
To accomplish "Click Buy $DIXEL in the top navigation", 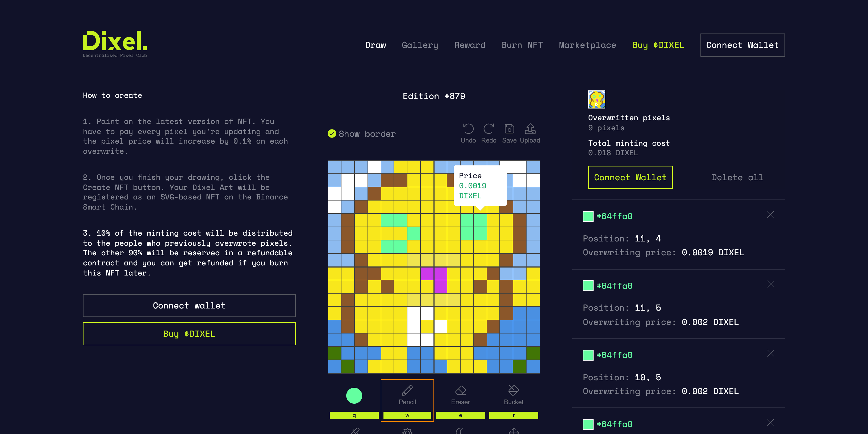I will [x=658, y=45].
